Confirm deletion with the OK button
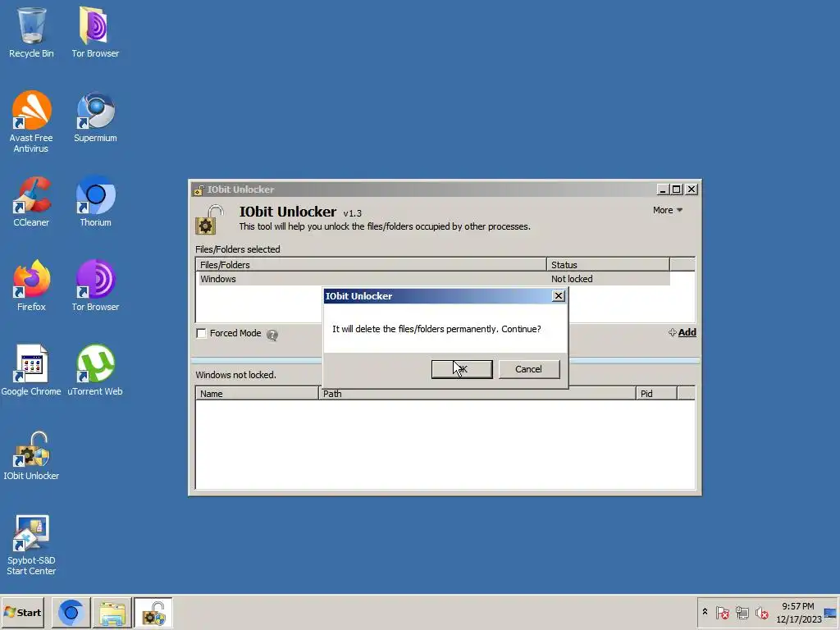Image resolution: width=840 pixels, height=630 pixels. [x=462, y=369]
